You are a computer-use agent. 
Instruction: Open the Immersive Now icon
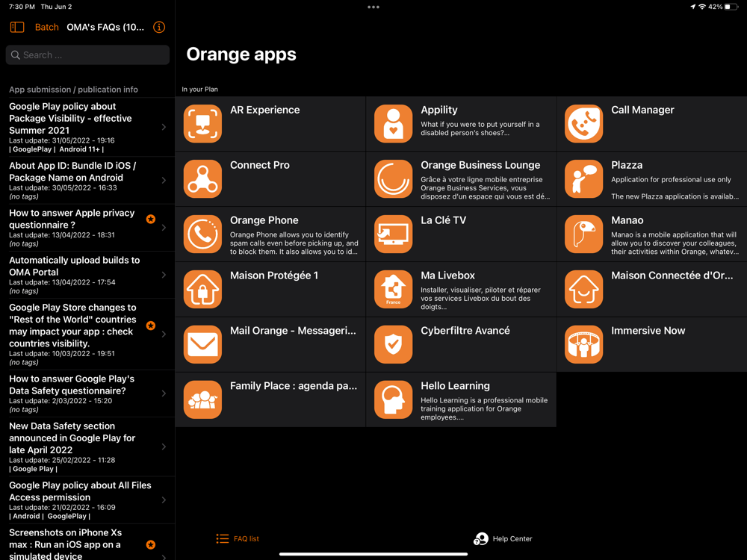(x=583, y=345)
